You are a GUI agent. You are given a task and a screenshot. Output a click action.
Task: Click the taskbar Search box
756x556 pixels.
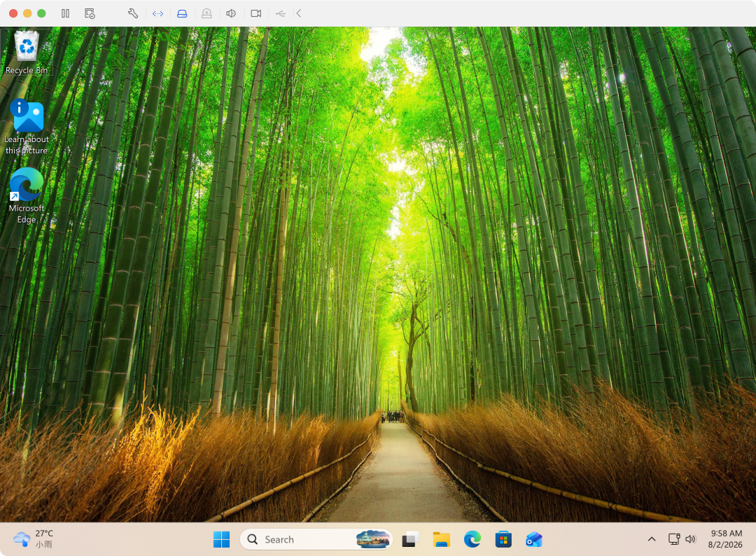316,539
